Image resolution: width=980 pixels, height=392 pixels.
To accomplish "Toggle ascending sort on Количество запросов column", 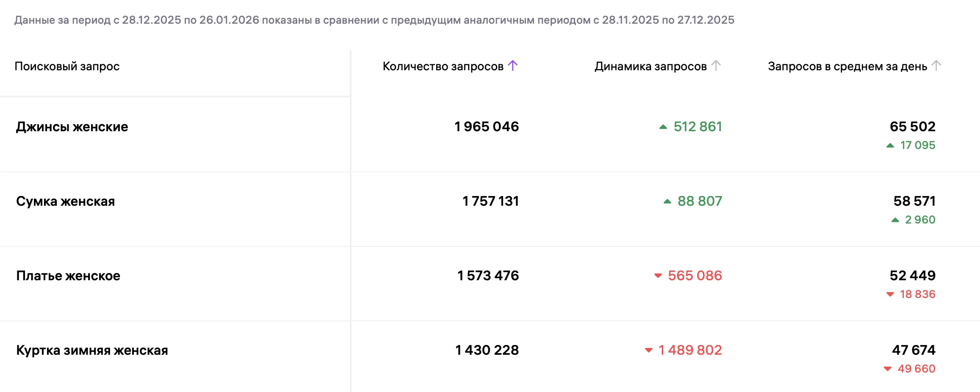I will point(513,66).
